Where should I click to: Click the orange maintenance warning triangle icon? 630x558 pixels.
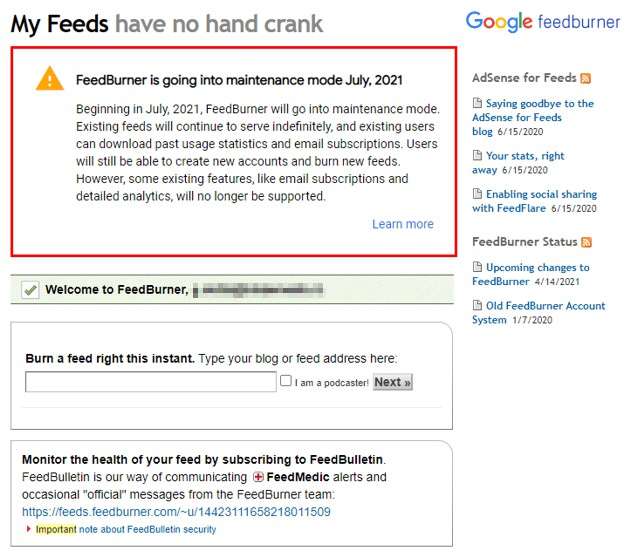point(49,79)
